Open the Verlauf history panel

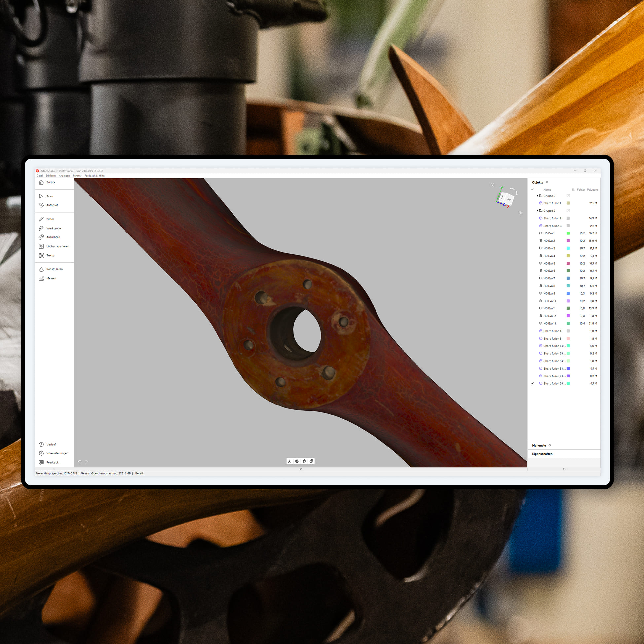click(47, 444)
